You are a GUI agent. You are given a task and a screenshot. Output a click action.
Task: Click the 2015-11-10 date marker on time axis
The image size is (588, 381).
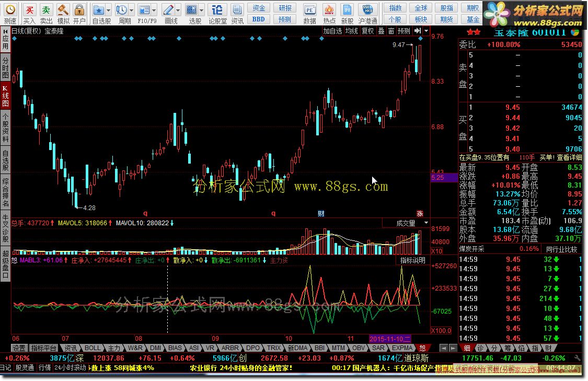pyautogui.click(x=390, y=339)
